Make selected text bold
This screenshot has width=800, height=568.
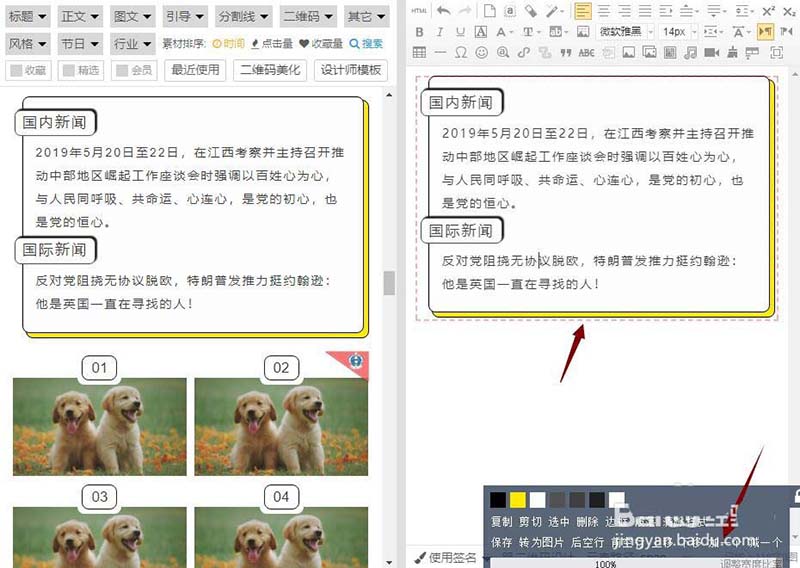(x=419, y=32)
